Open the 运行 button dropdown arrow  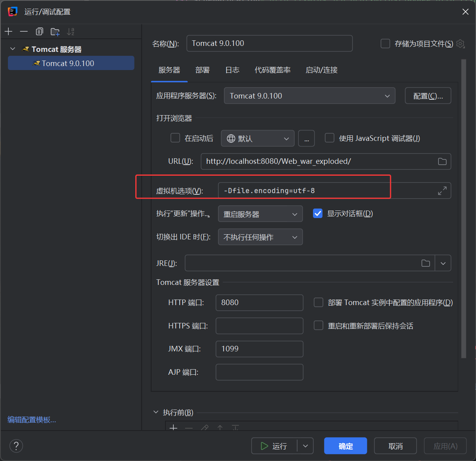(x=305, y=446)
